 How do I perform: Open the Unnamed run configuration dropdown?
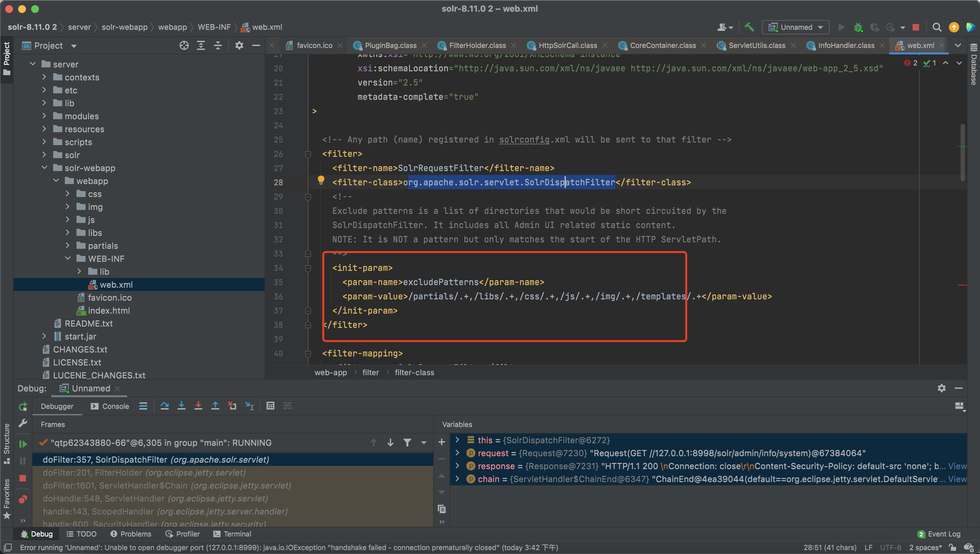[x=795, y=28]
